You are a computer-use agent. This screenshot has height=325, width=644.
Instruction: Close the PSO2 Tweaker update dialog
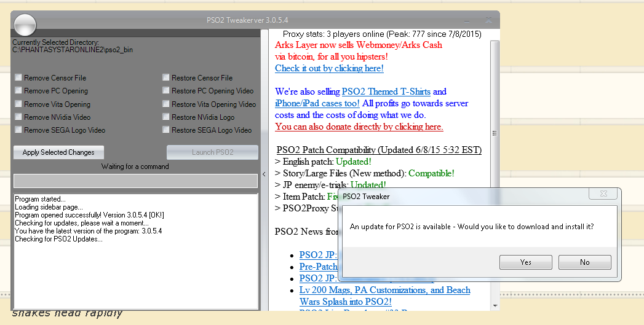click(603, 194)
